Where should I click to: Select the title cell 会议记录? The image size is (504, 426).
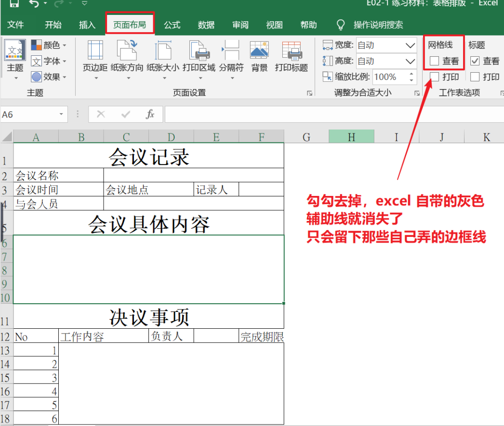click(149, 156)
